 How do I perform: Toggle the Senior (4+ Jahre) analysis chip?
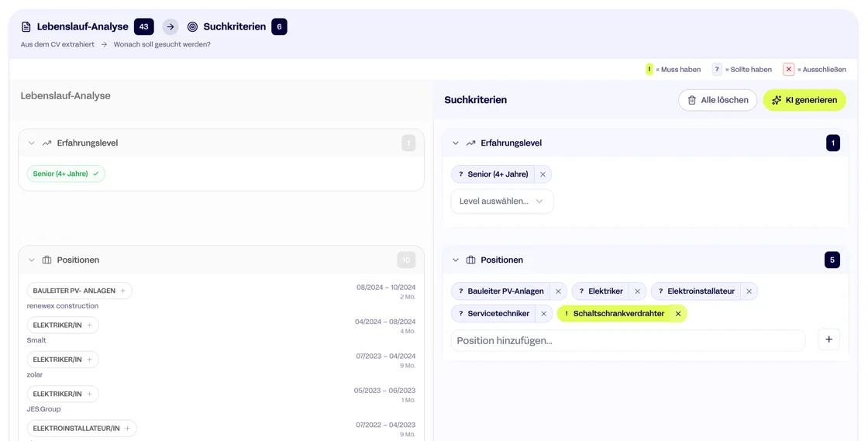tap(66, 174)
